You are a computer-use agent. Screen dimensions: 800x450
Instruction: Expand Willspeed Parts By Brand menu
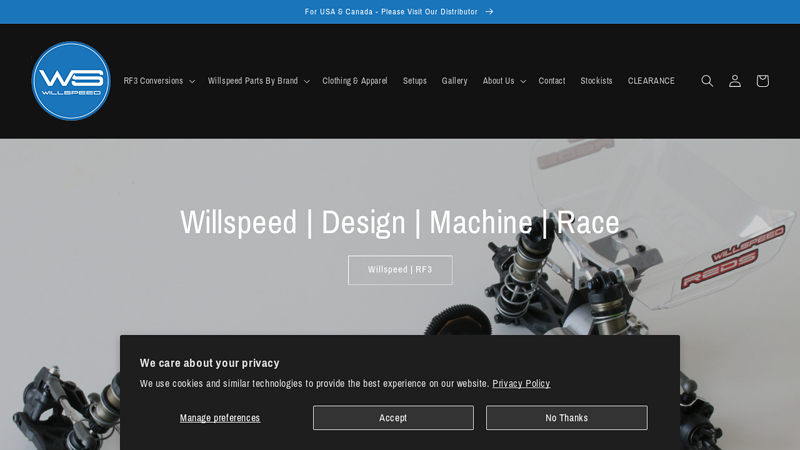click(x=258, y=81)
